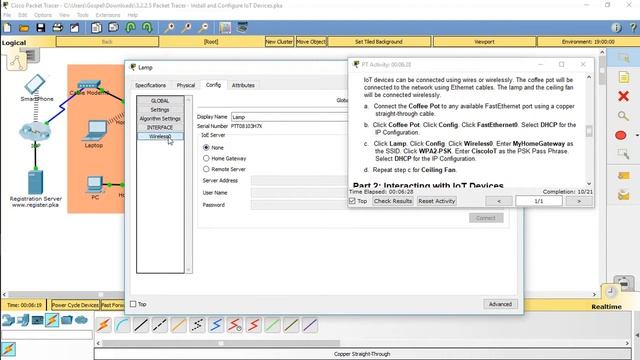Click the Display Name input field
Image resolution: width=640 pixels, height=360 pixels.
pos(290,117)
